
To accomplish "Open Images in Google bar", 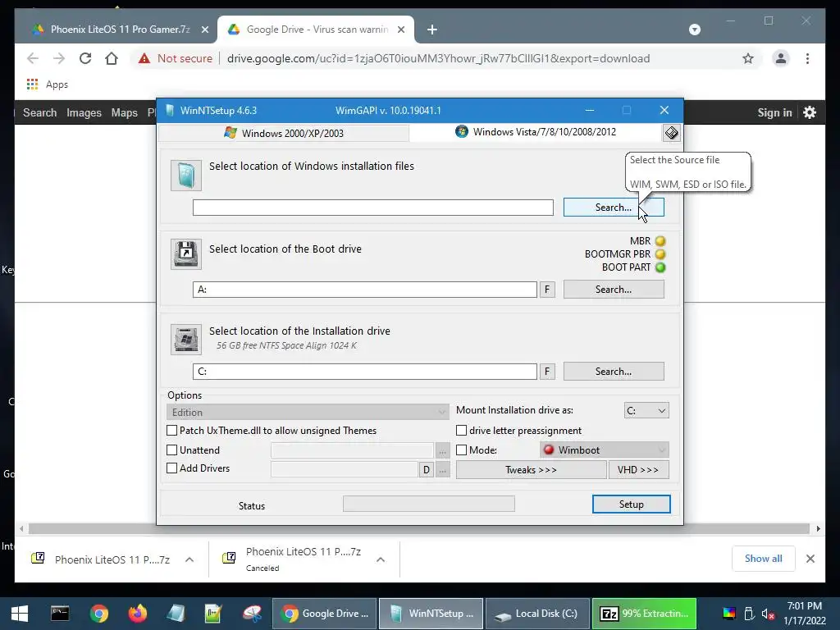I will tap(84, 112).
